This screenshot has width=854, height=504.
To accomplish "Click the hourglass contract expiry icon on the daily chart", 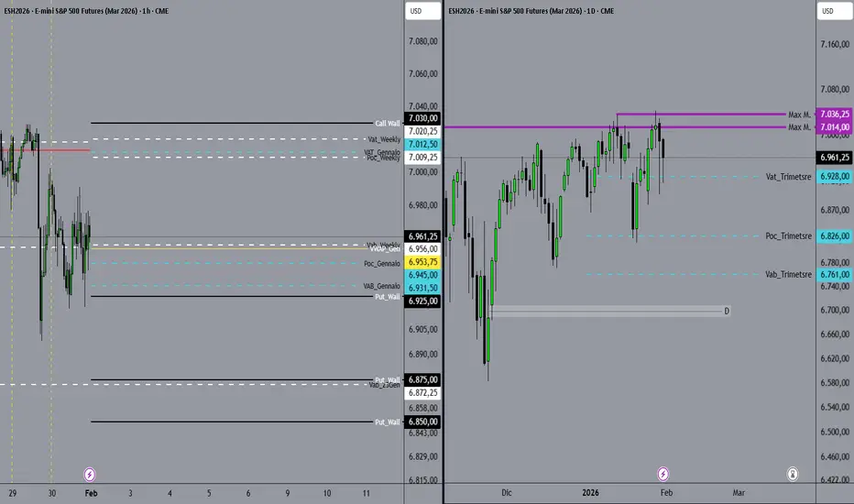I will click(x=793, y=474).
